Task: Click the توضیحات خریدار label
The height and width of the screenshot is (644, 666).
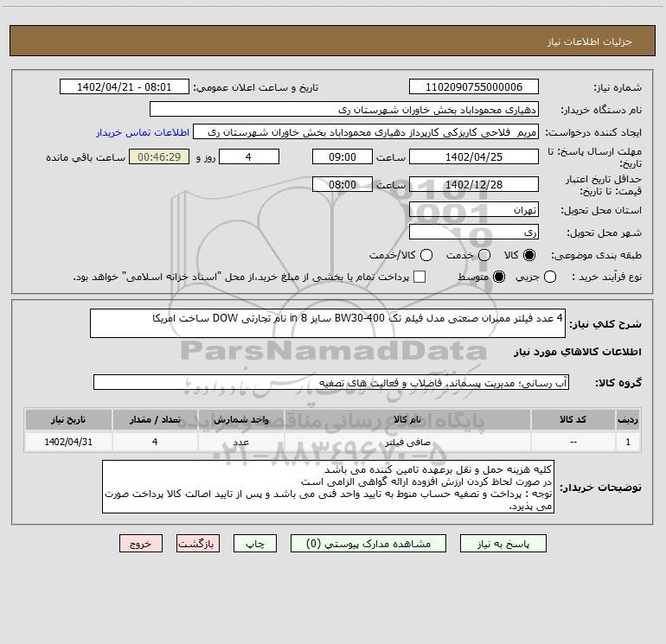Action: [600, 488]
